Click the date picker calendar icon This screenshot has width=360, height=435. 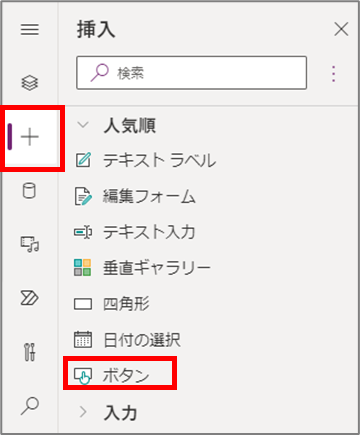[83, 340]
